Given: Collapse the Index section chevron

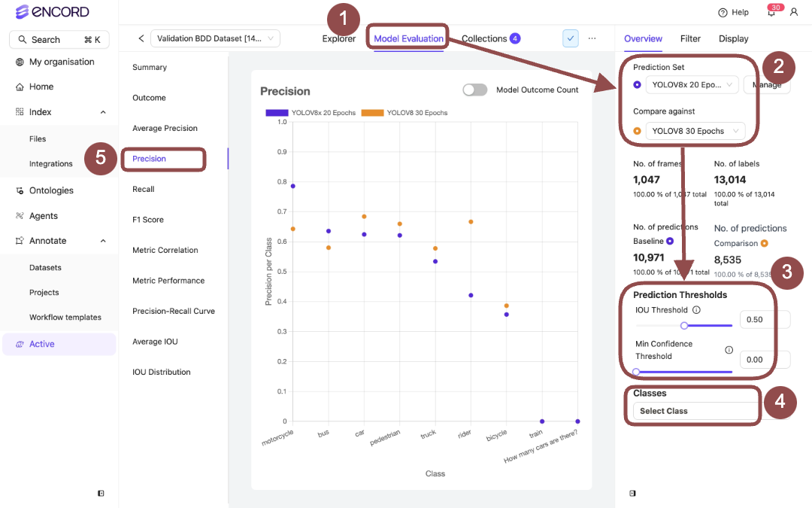Looking at the screenshot, I should point(103,112).
